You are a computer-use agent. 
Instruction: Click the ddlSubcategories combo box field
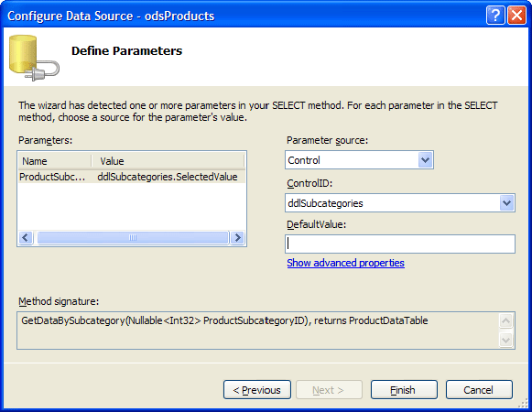[400, 203]
